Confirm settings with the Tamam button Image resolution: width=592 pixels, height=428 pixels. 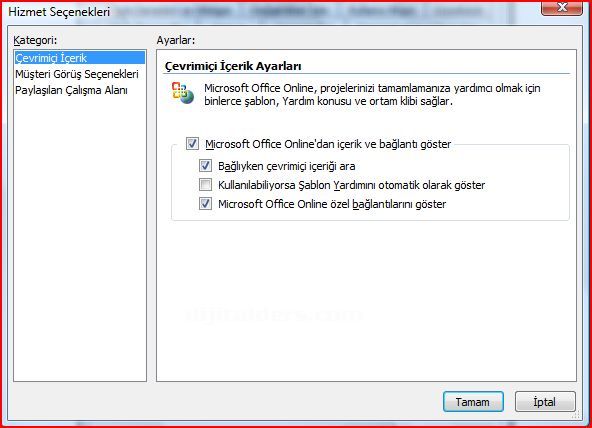473,402
